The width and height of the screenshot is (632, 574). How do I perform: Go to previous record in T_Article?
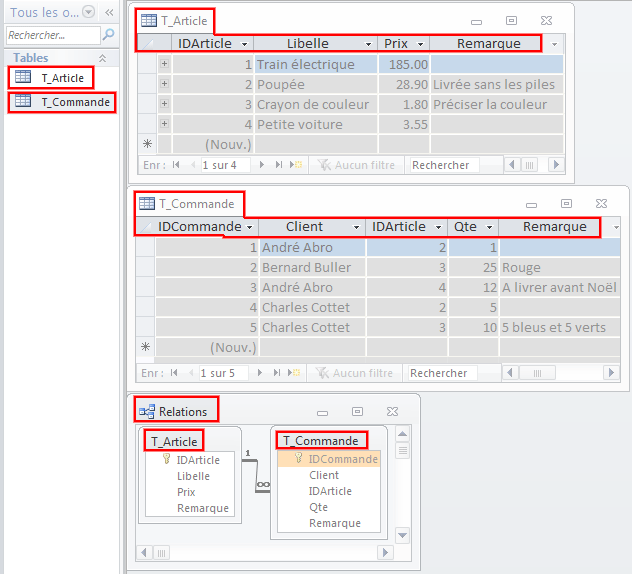click(x=192, y=165)
